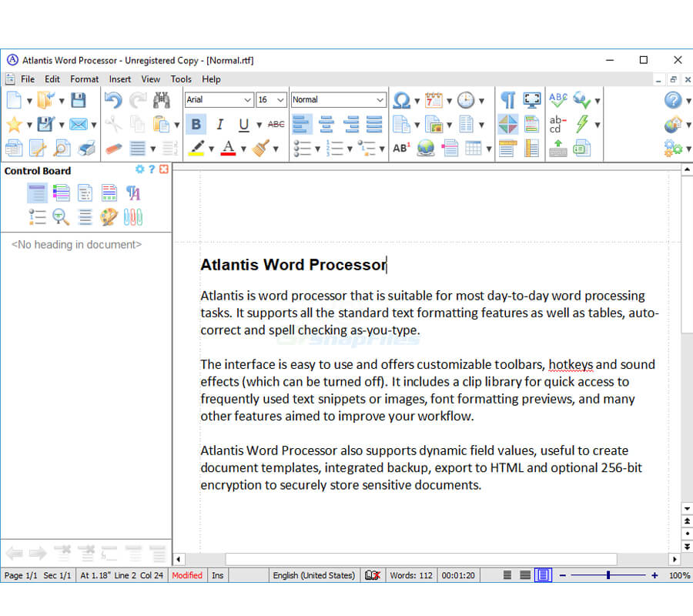Click the zoom slider handle
The width and height of the screenshot is (693, 616).
coord(608,575)
